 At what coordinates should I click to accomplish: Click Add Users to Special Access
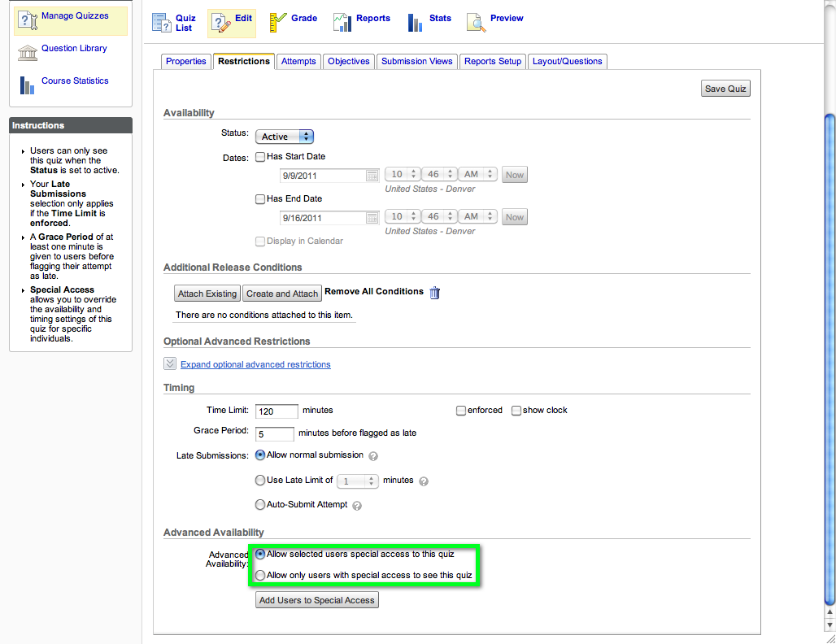(316, 600)
